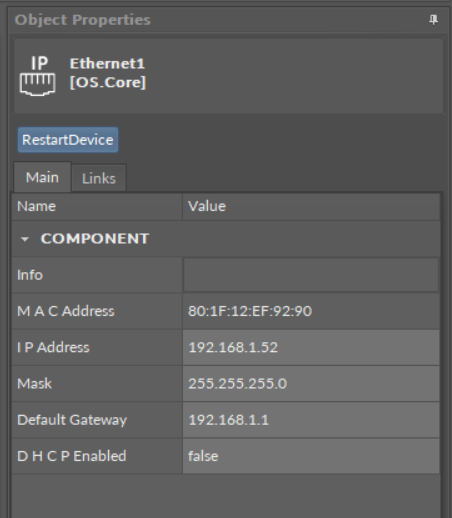Select the D H C P Enabled label

pyautogui.click(x=72, y=456)
